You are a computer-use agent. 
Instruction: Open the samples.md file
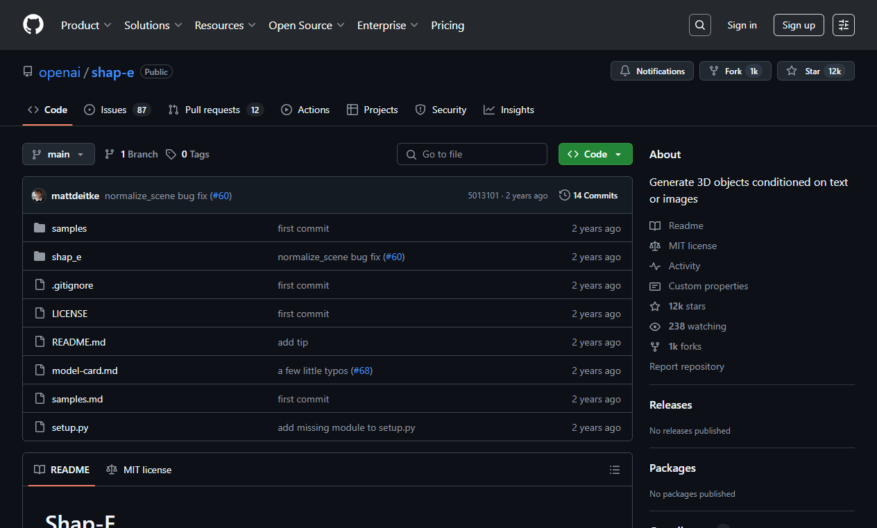click(77, 399)
